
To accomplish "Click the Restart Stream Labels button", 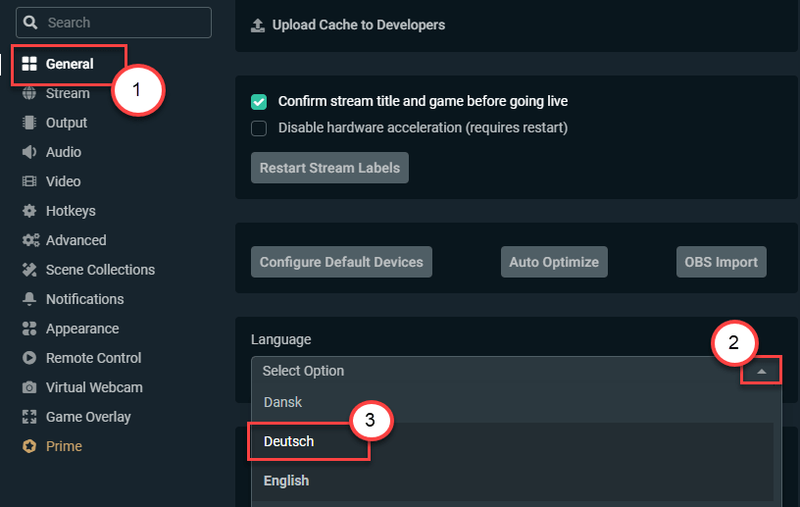I will pyautogui.click(x=330, y=168).
